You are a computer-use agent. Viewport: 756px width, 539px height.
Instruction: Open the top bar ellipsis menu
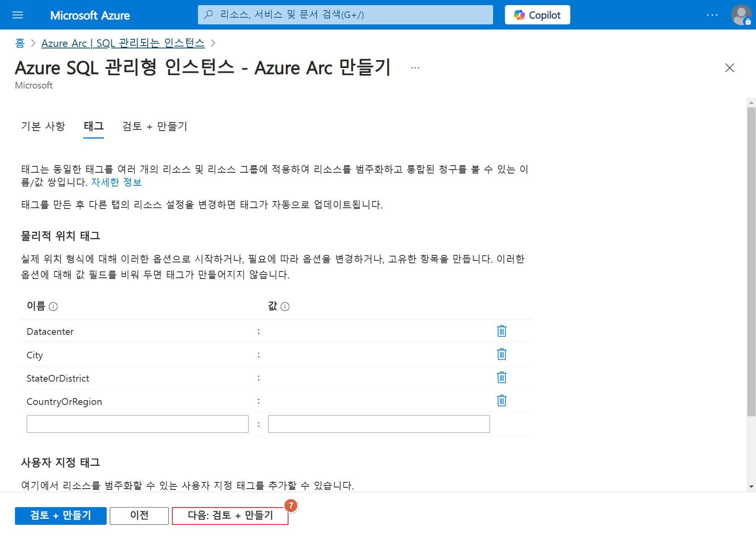coord(712,15)
